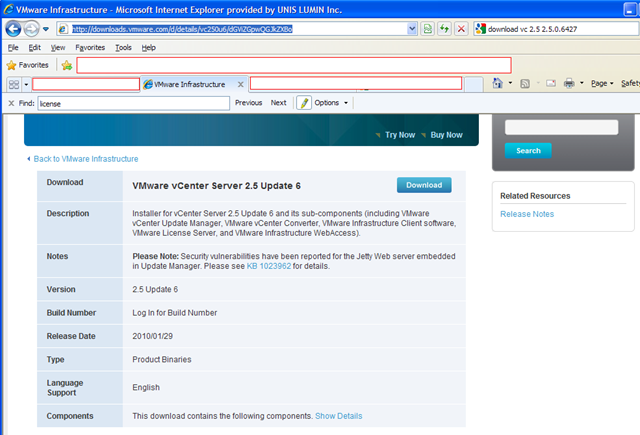Click the Read Mail envelope icon

click(x=551, y=83)
